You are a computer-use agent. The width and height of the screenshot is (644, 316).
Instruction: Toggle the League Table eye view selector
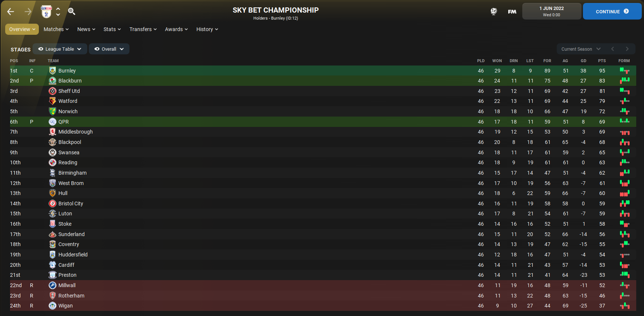coord(60,49)
